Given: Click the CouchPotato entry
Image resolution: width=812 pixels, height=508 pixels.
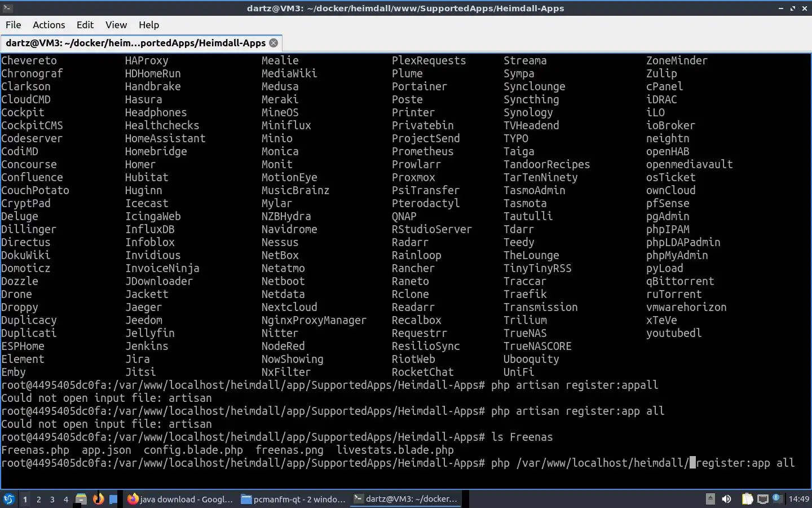Looking at the screenshot, I should (x=35, y=190).
